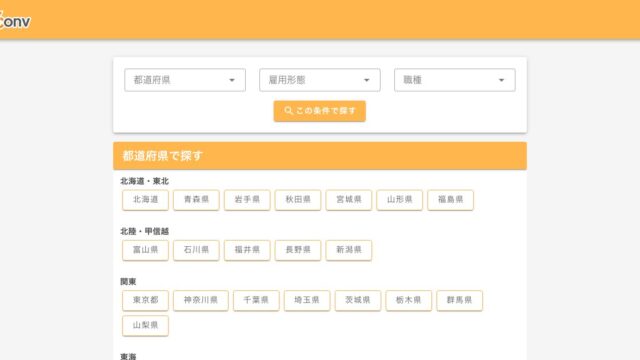
Task: Choose 福井県 prefecture button
Action: 247,250
